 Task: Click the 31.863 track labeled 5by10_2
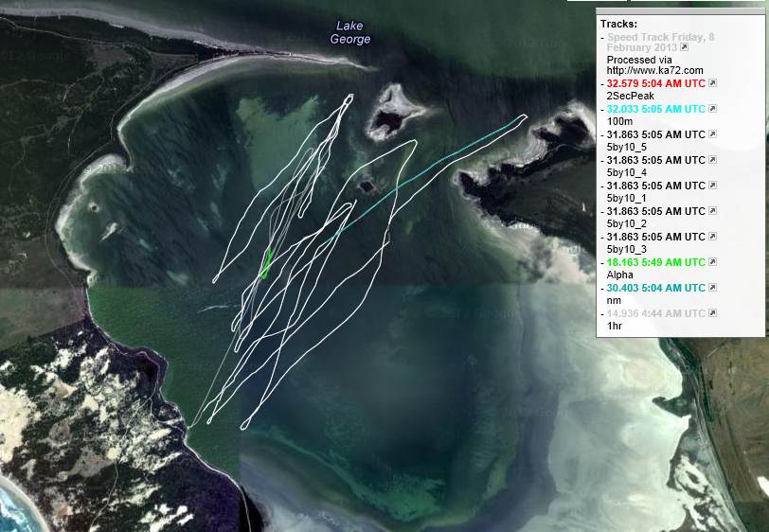point(655,212)
